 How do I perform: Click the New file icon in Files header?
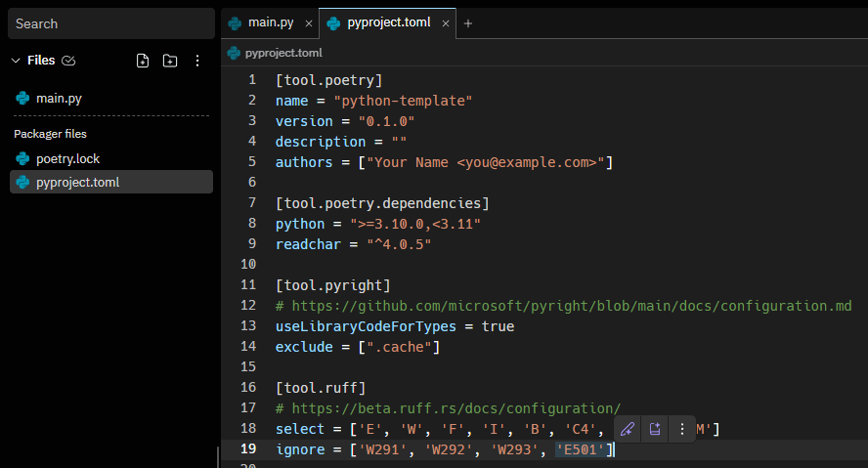point(143,61)
